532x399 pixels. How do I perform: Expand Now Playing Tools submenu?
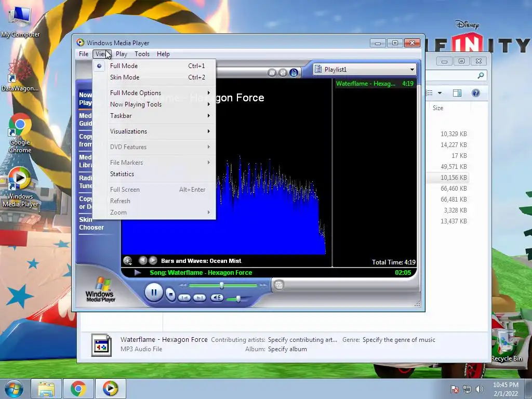click(154, 104)
